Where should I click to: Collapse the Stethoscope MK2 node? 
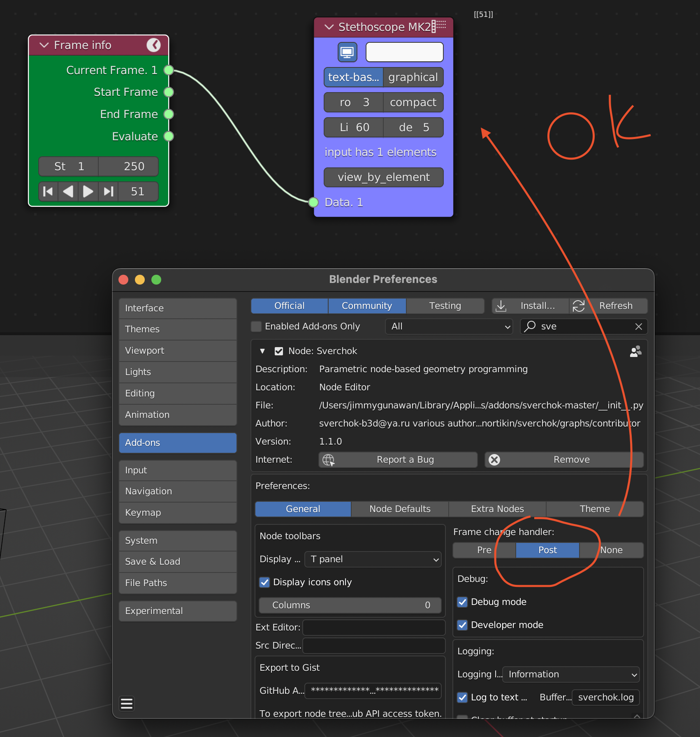[329, 27]
